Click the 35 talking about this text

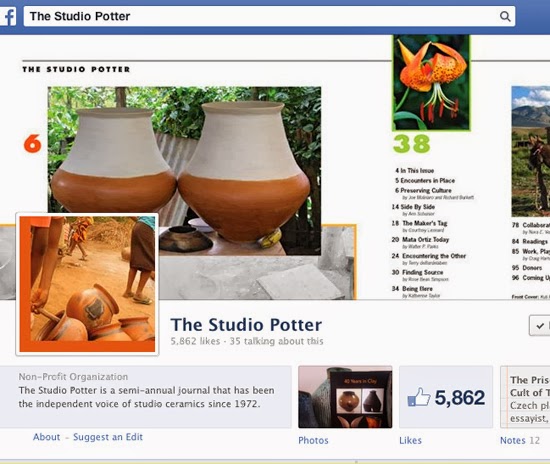[276, 341]
